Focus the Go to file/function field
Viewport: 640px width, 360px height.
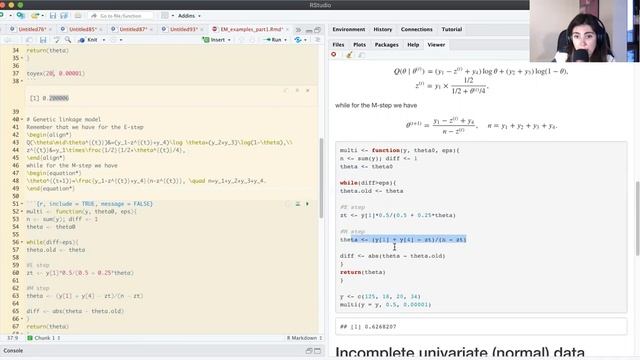pyautogui.click(x=121, y=16)
